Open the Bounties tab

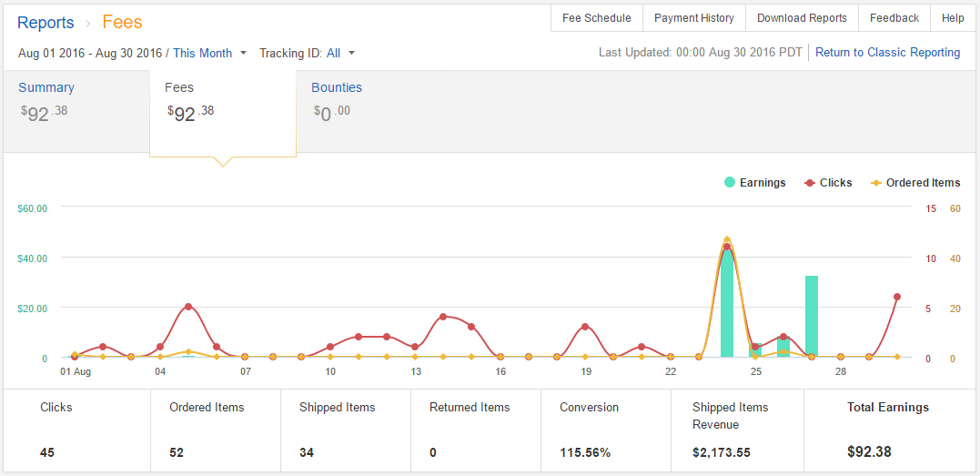(x=337, y=88)
